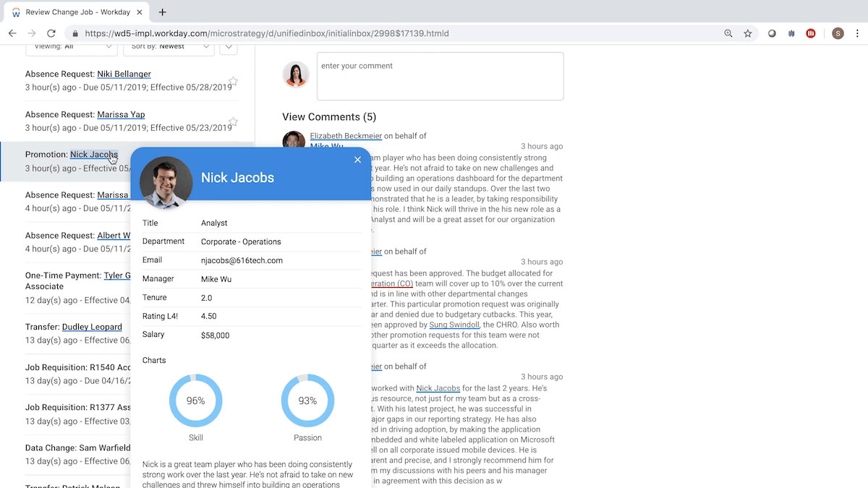Open the Elizabeth Beckmeier commenter link

pyautogui.click(x=346, y=136)
